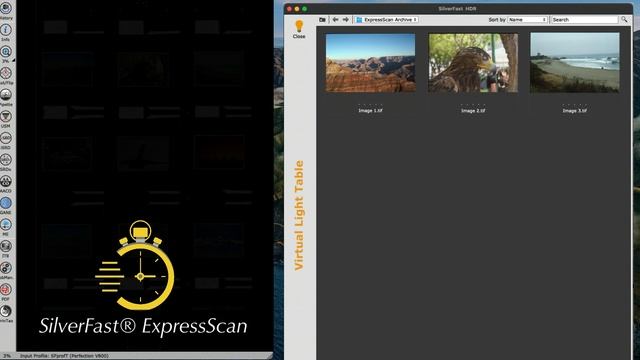Viewport: 640px width, 360px height.
Task: Open the Sort by Name dropdown
Action: tap(527, 20)
